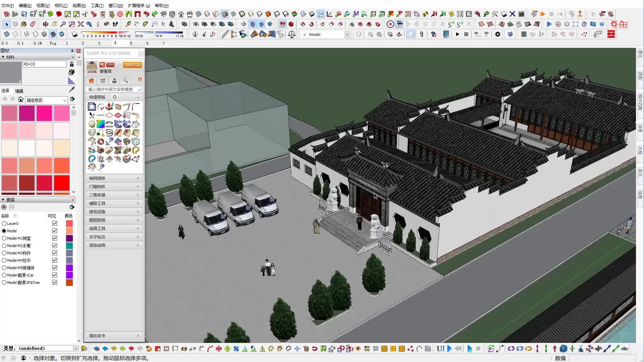Open the 相机(C) menu

[x=61, y=5]
